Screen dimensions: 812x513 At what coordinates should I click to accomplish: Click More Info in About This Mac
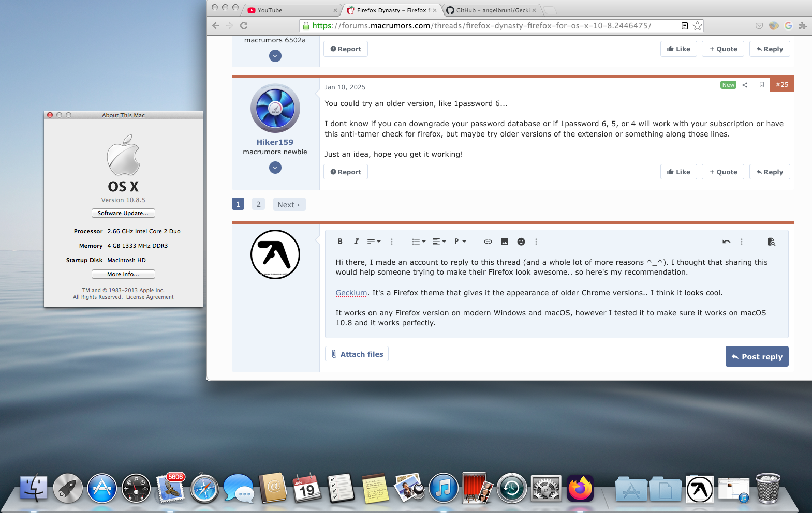pyautogui.click(x=123, y=274)
